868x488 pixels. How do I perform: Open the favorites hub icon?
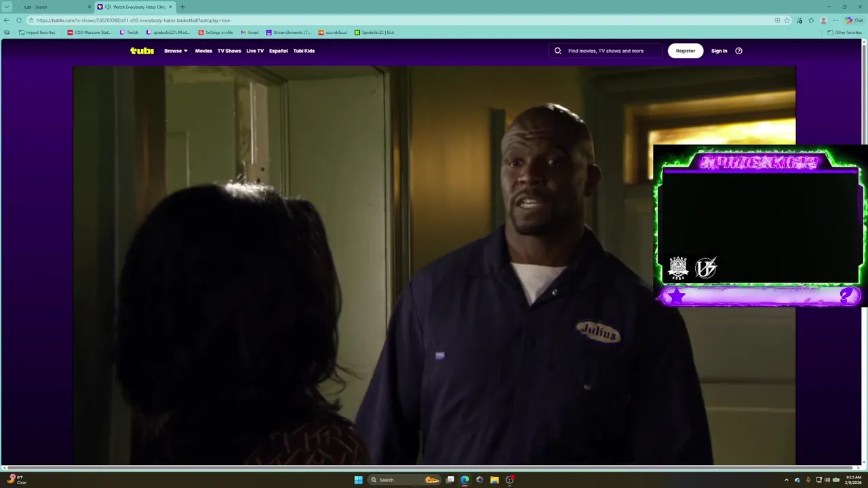click(x=812, y=20)
